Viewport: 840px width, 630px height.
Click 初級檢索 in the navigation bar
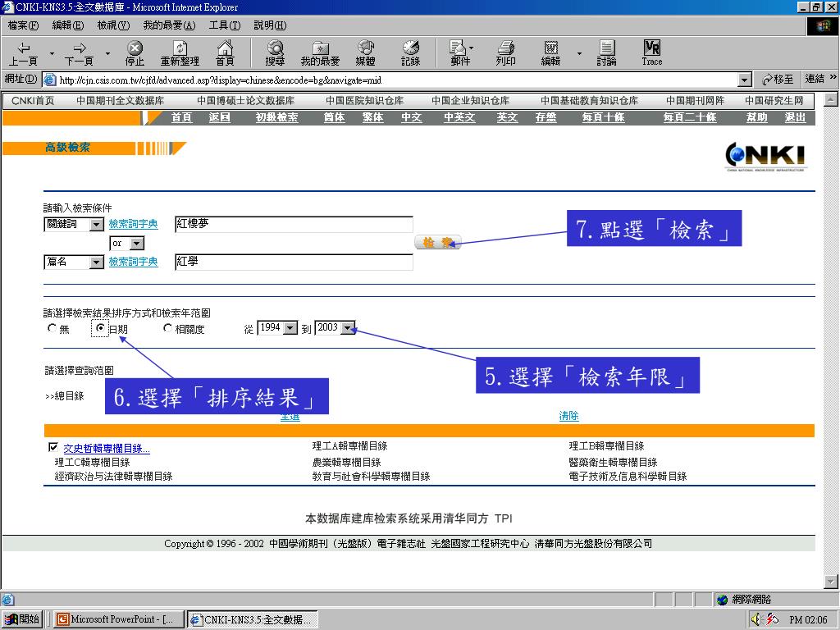click(276, 117)
